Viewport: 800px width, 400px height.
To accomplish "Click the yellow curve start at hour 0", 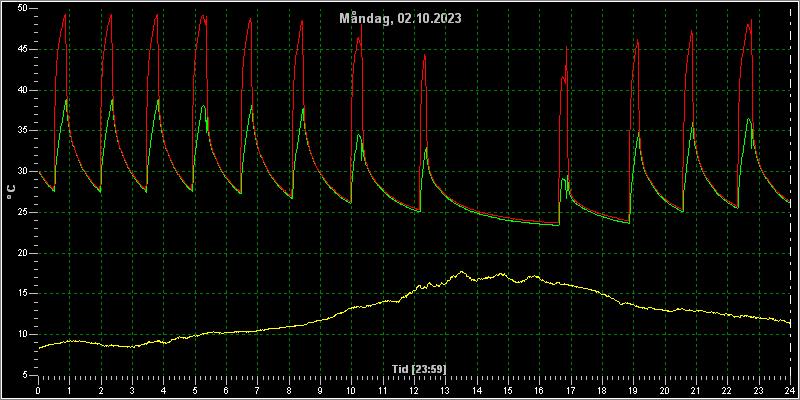I will [x=39, y=348].
